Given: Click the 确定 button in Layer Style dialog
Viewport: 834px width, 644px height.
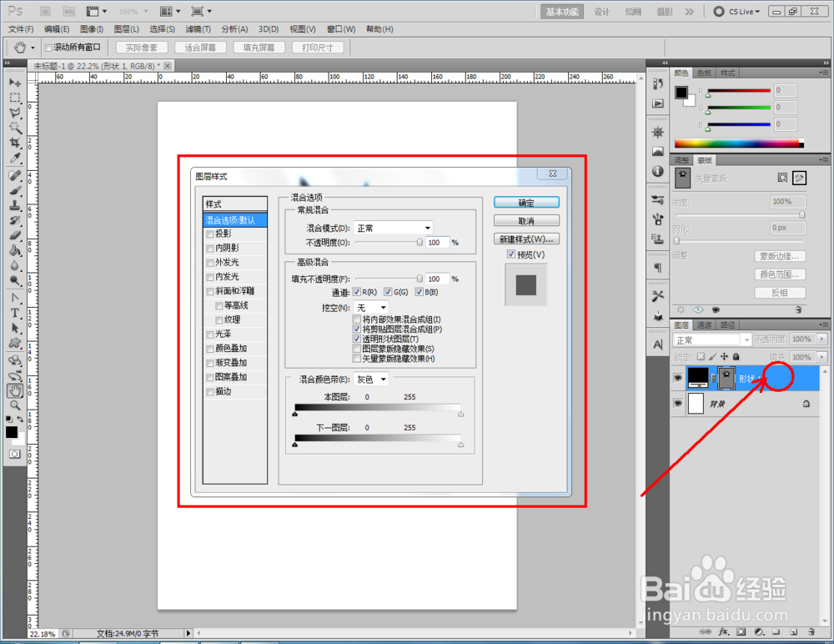Looking at the screenshot, I should point(526,203).
